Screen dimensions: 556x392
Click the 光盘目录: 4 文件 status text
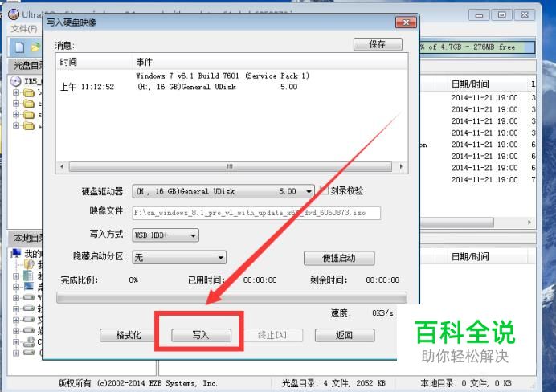click(333, 383)
